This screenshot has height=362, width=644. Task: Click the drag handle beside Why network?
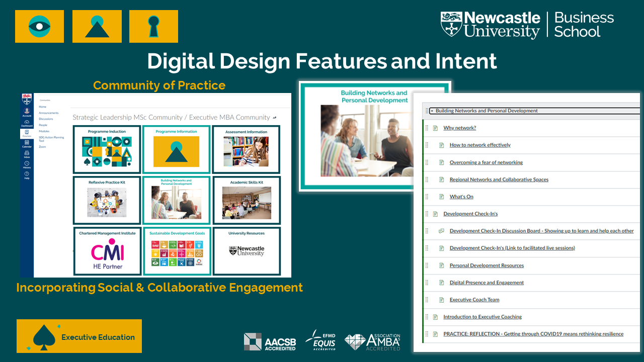click(x=427, y=128)
